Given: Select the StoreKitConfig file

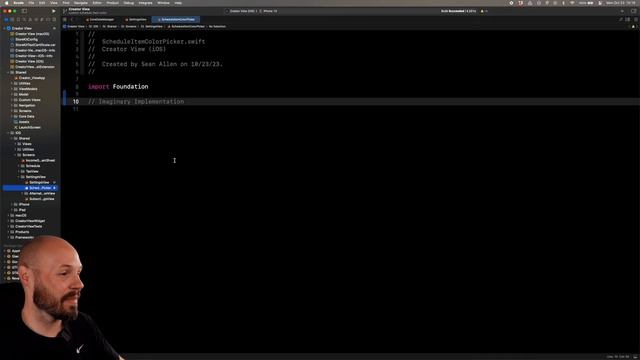Looking at the screenshot, I should coord(24,39).
